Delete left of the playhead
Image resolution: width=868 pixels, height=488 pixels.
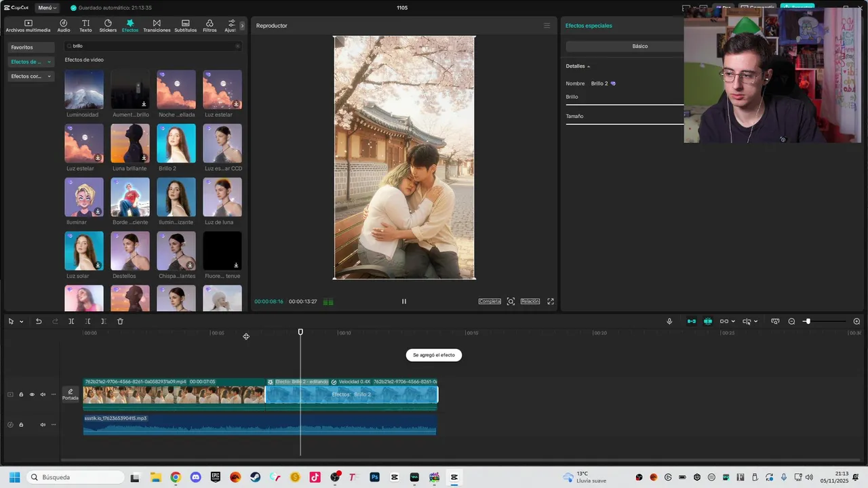pos(87,321)
